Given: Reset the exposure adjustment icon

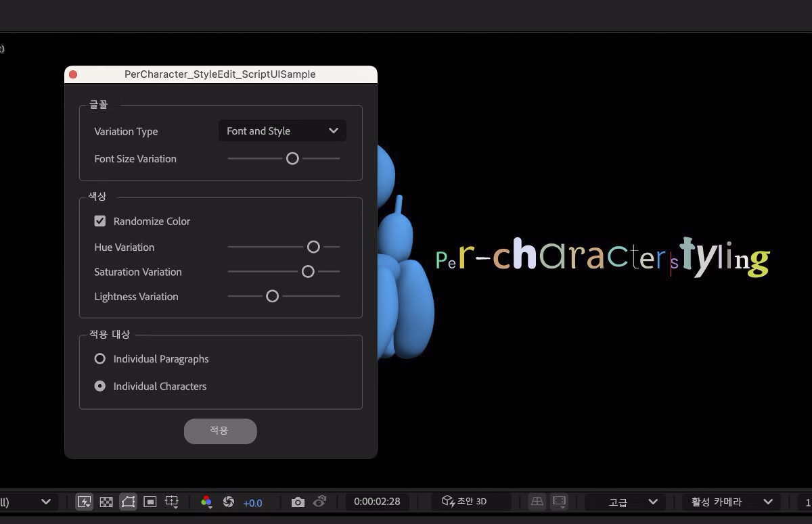Looking at the screenshot, I should click(228, 502).
